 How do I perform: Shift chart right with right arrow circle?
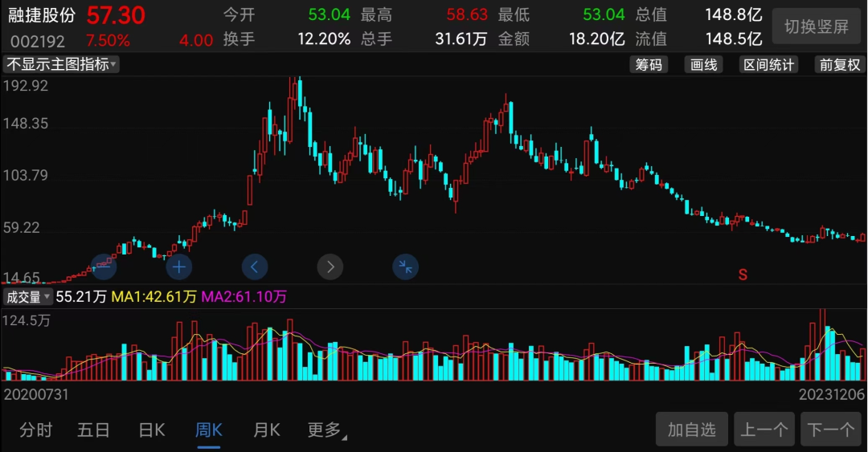[x=330, y=267]
